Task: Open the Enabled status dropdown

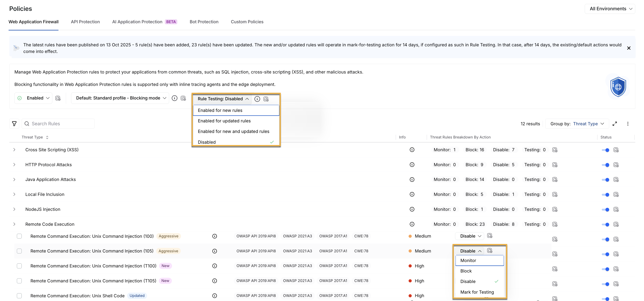Action: click(x=34, y=98)
